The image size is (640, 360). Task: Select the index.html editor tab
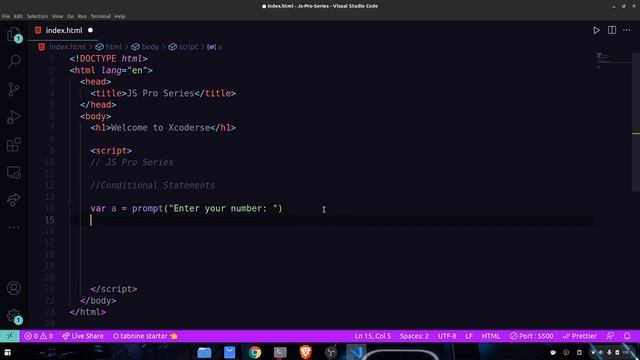pos(64,30)
